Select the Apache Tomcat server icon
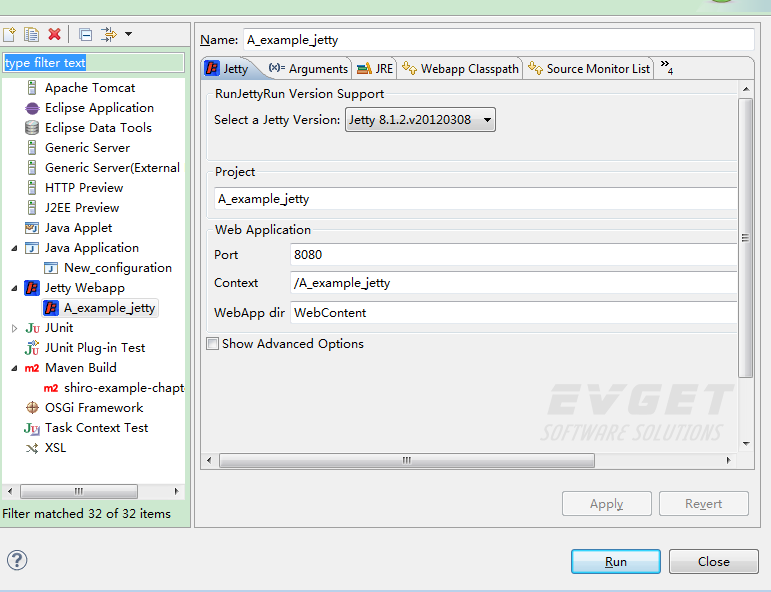This screenshot has width=771, height=592. tap(32, 88)
